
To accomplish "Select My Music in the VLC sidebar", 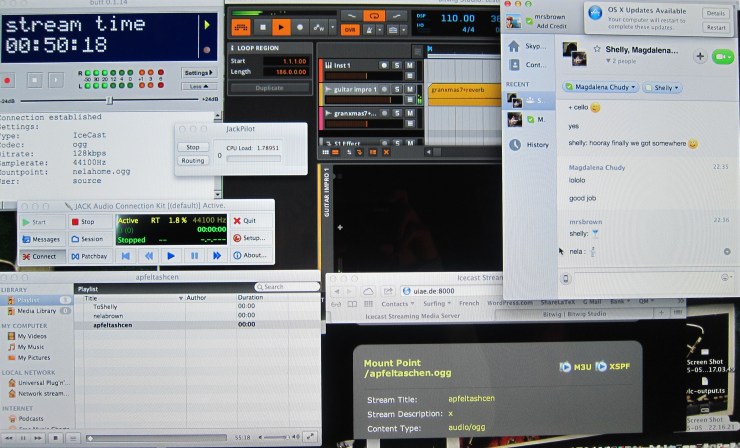I will pyautogui.click(x=31, y=347).
